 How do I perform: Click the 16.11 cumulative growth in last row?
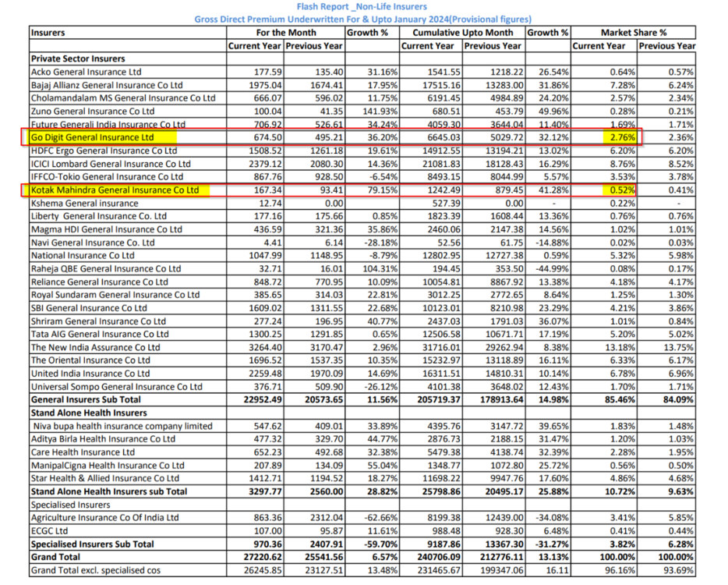[x=557, y=571]
